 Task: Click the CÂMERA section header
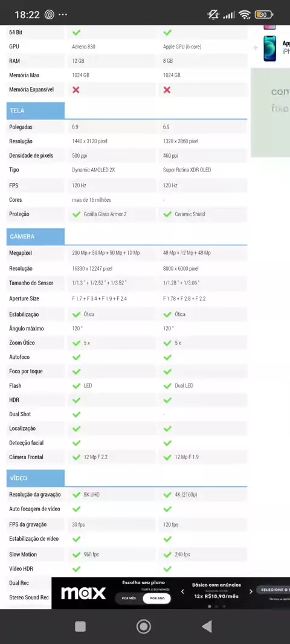tap(35, 237)
